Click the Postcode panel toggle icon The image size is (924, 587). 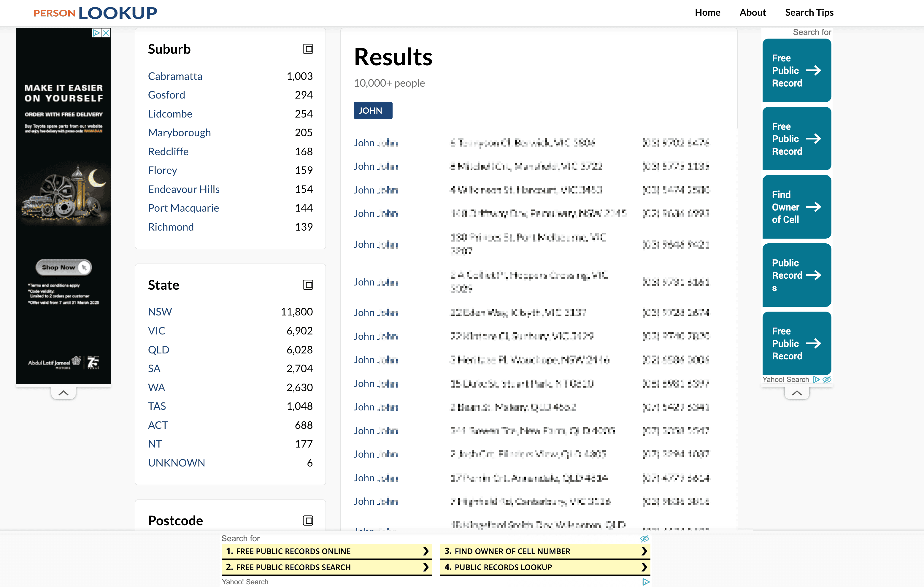tap(308, 520)
